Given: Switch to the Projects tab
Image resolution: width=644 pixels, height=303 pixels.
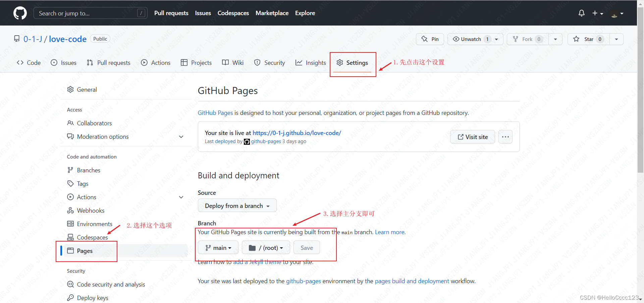Looking at the screenshot, I should [196, 62].
